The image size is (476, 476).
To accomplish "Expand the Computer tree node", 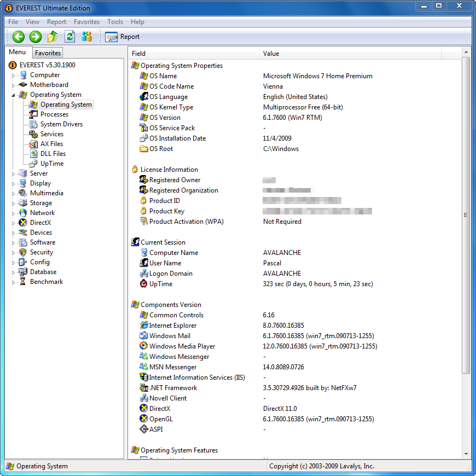I will tap(14, 76).
